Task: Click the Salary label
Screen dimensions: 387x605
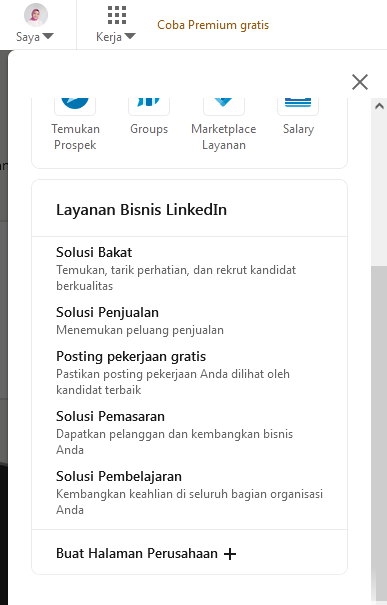Action: click(298, 129)
